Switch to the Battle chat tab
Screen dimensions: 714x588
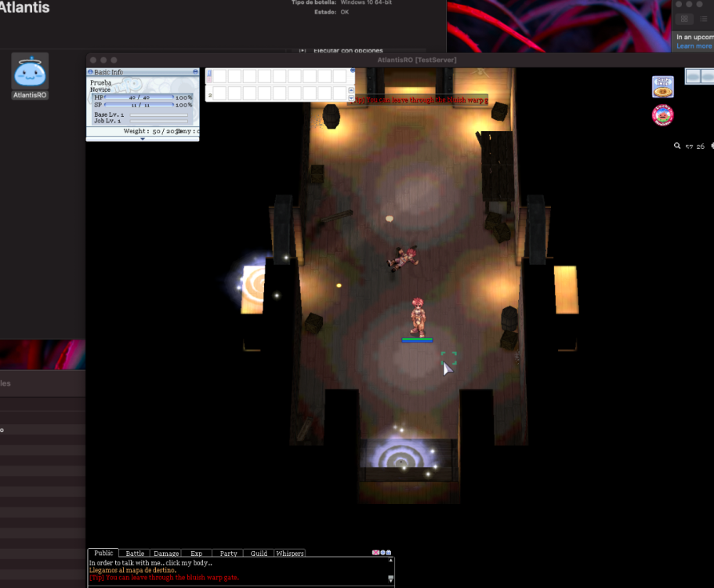coord(135,554)
